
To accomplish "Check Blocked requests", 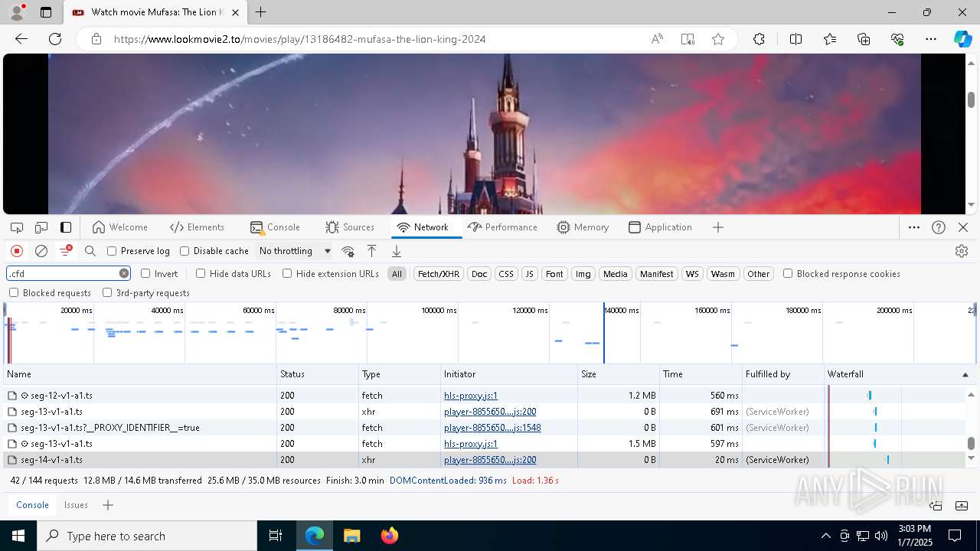I will (x=14, y=292).
